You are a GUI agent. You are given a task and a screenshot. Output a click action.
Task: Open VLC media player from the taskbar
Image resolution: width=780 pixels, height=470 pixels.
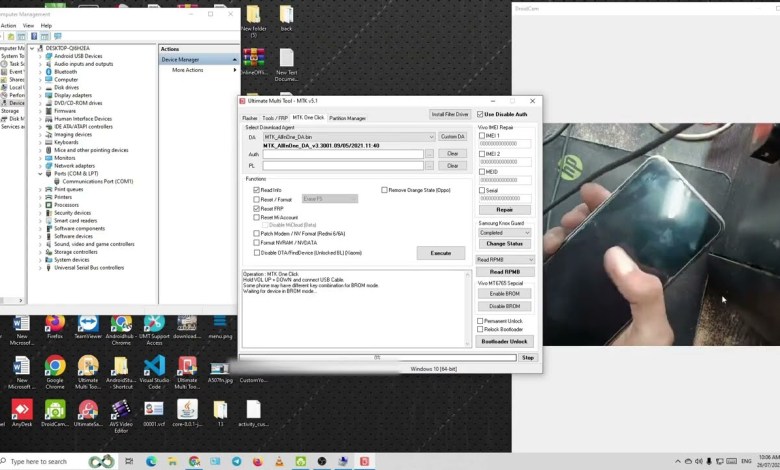coord(279,462)
